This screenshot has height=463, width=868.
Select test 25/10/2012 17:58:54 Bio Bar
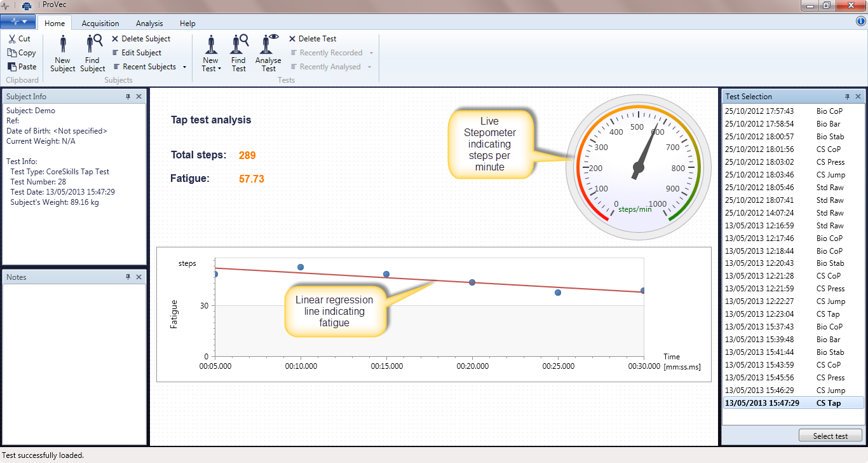tap(794, 124)
